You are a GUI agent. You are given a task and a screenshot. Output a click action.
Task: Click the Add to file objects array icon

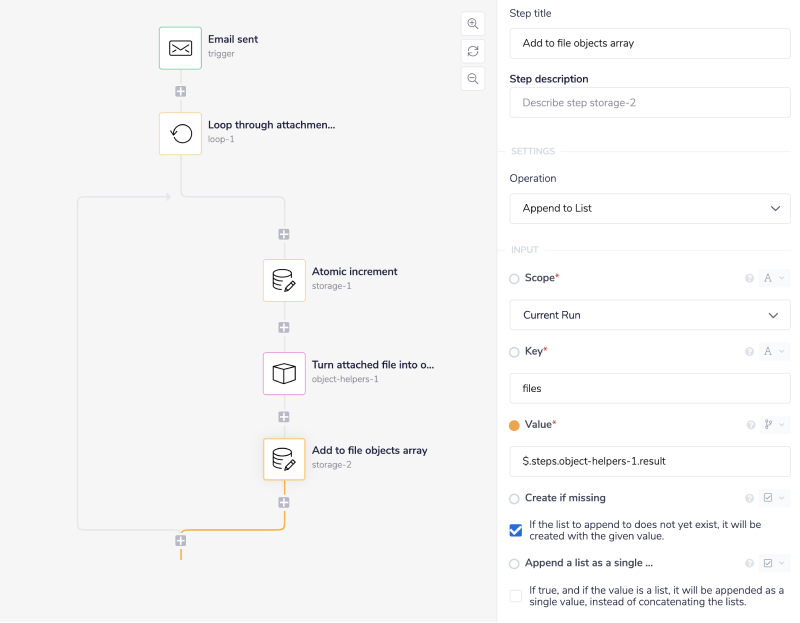click(284, 459)
